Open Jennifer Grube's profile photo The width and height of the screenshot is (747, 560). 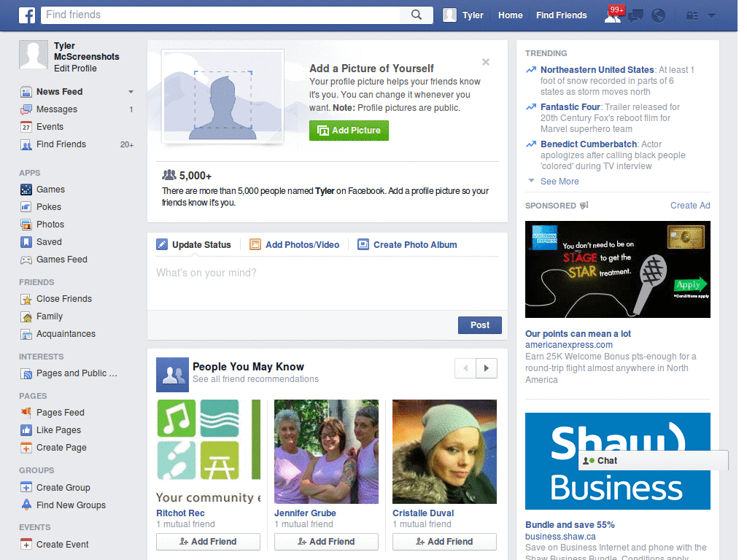(326, 451)
